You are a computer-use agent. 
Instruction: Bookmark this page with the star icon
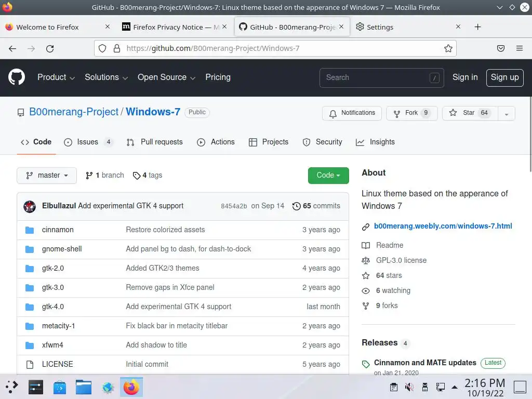(x=448, y=48)
